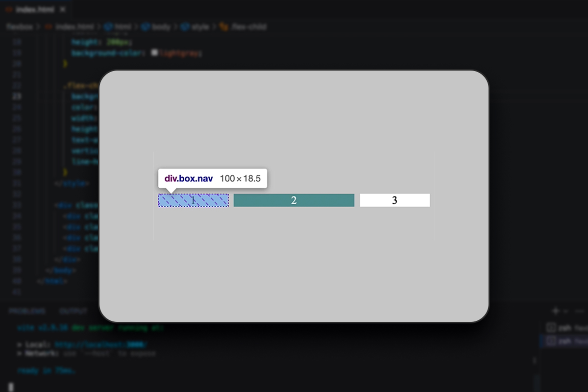Switch to the OUTPUT panel tab
588x392 pixels.
click(73, 311)
